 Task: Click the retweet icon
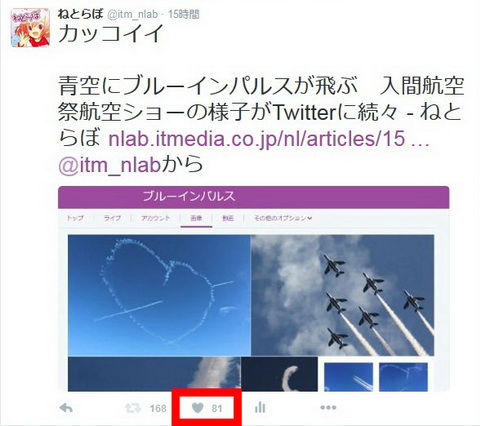coord(133,408)
